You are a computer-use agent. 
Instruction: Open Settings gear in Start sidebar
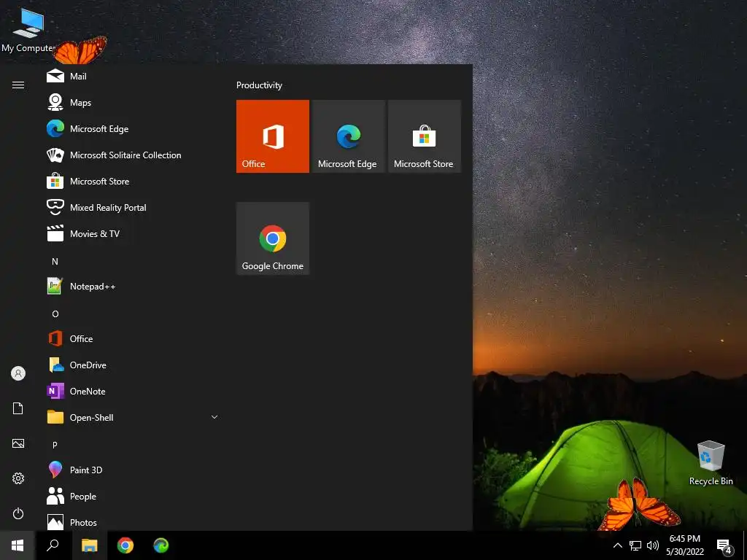(18, 478)
